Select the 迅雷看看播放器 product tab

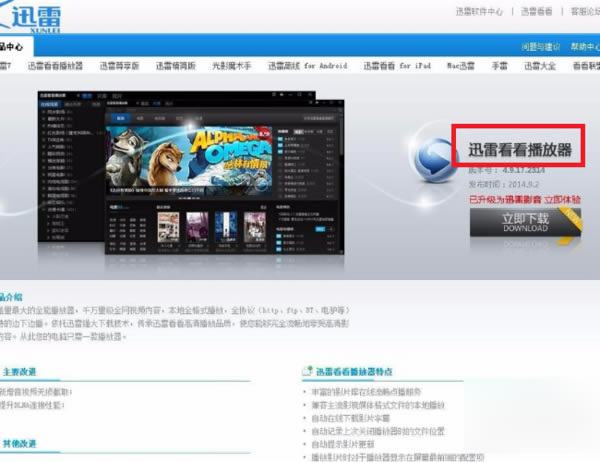pos(55,66)
